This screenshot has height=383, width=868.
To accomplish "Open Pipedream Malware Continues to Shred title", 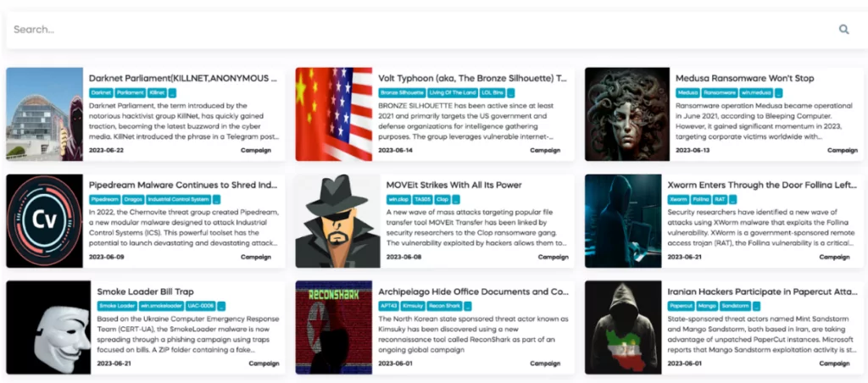I will tap(183, 185).
